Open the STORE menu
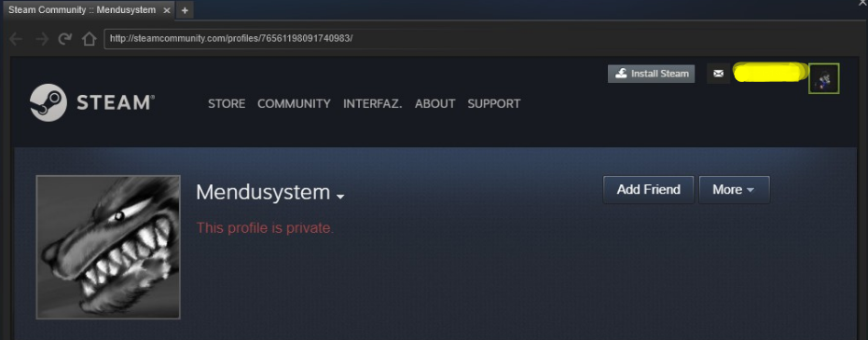The height and width of the screenshot is (340, 868). [227, 104]
